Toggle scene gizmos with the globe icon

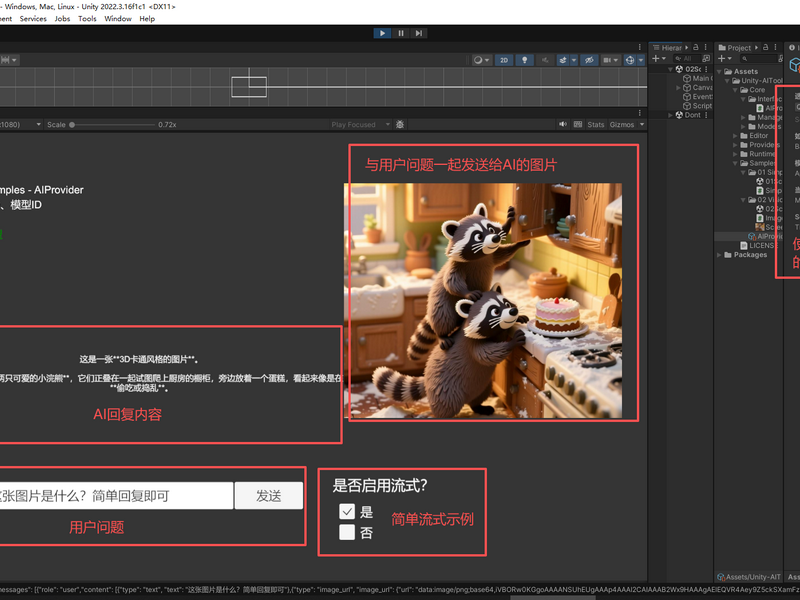630,60
